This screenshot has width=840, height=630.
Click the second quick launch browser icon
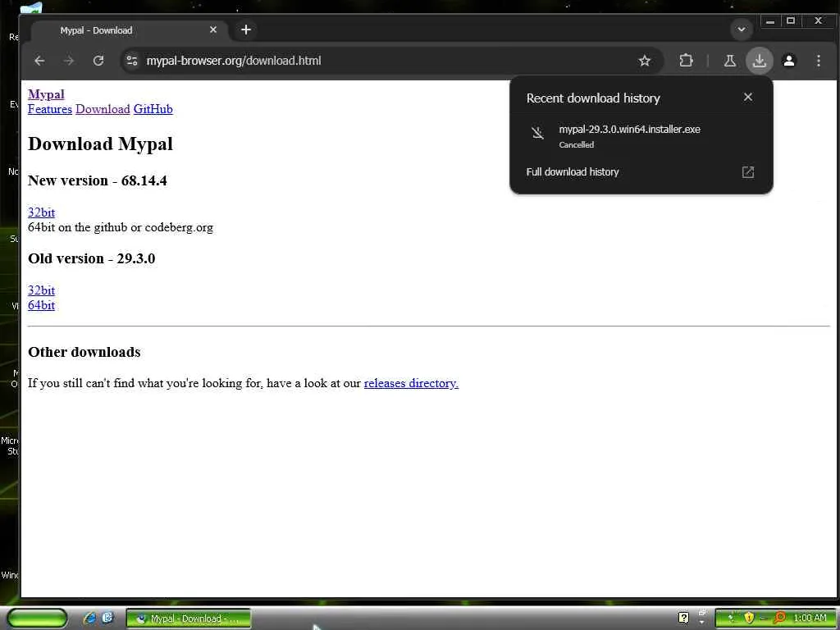(x=107, y=618)
